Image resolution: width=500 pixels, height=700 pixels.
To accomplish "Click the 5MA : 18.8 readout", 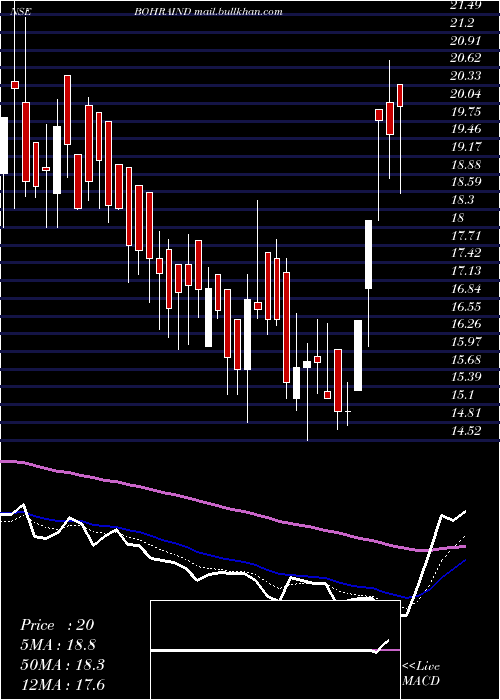I will point(58,645).
